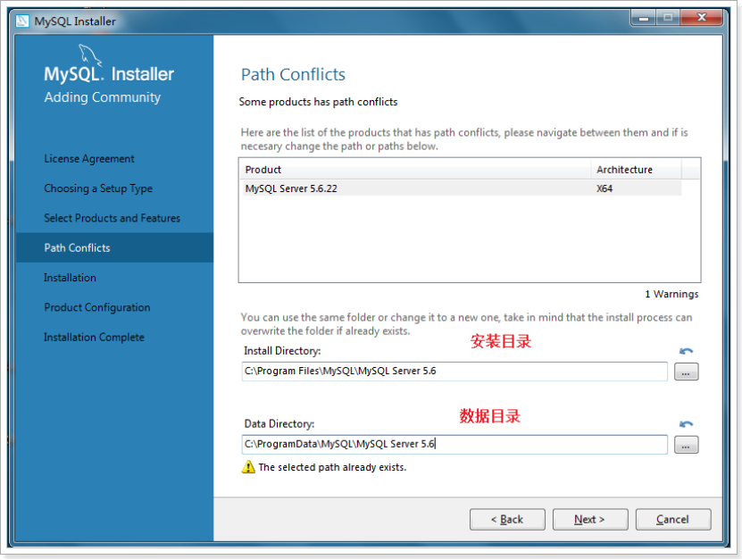The height and width of the screenshot is (560, 742).
Task: Click the 1 Warnings label
Action: 671,294
